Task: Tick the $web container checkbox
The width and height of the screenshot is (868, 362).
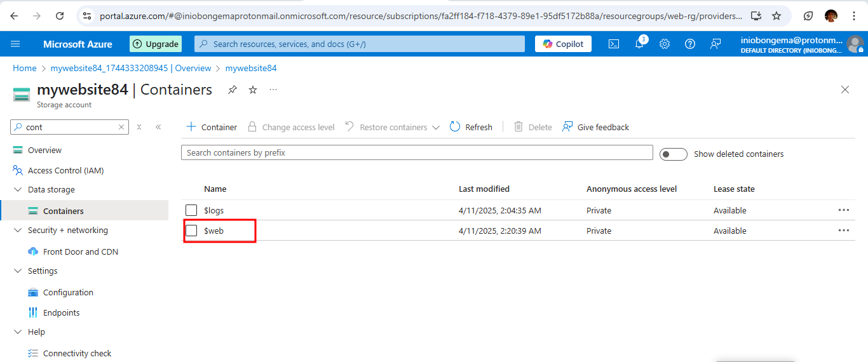Action: 191,231
